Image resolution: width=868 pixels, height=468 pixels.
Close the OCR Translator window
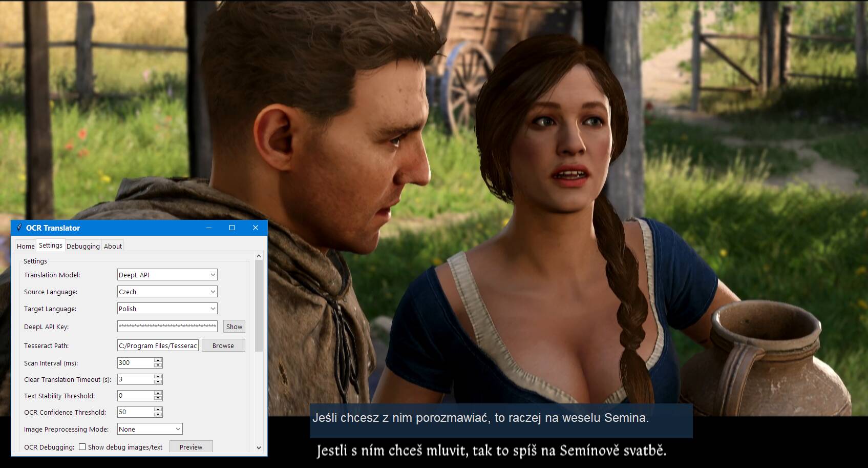point(256,228)
